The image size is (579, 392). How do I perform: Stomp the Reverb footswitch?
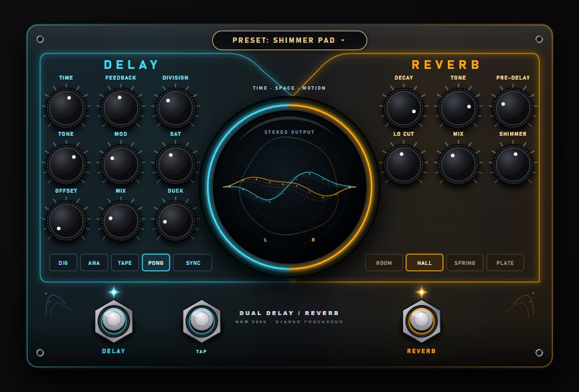click(x=421, y=321)
